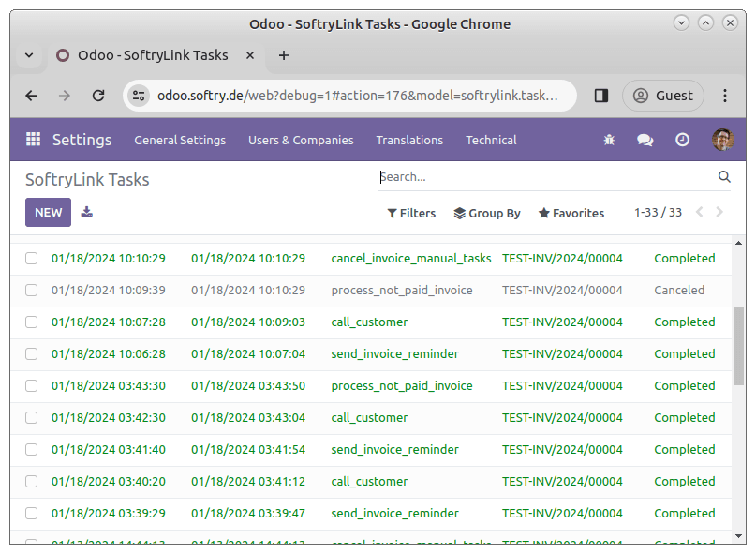The width and height of the screenshot is (756, 554).
Task: Click TEST-INV/2024/00004 in the 10:07:28 row
Action: 562,322
